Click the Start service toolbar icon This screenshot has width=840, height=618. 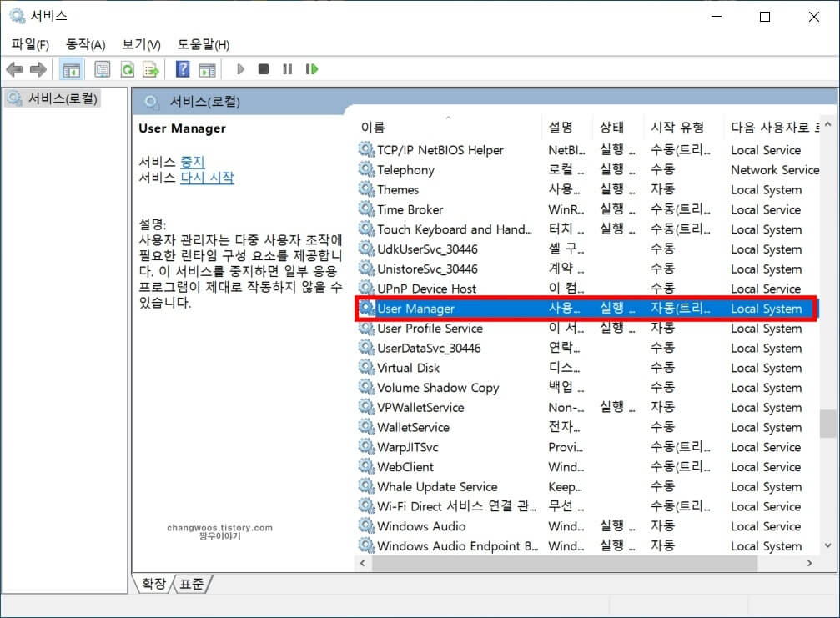[x=239, y=69]
